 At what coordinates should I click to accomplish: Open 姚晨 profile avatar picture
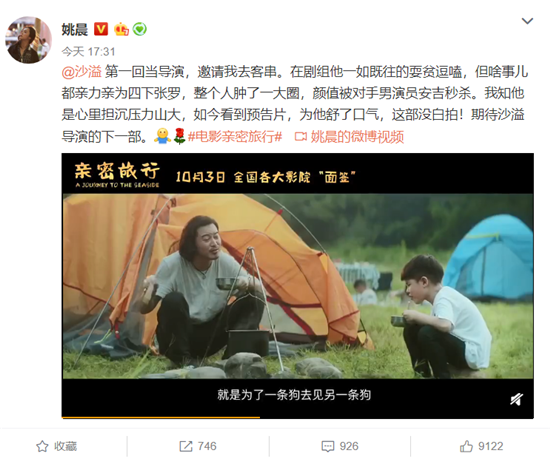click(x=28, y=40)
